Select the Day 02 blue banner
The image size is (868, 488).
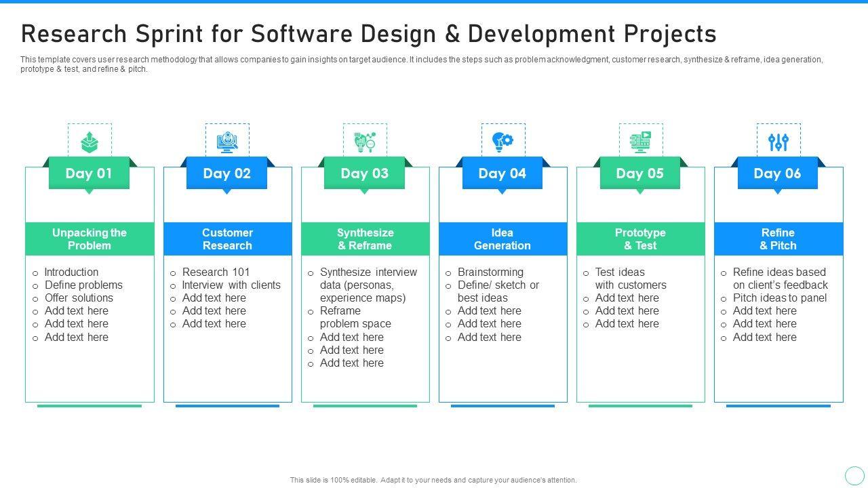pos(227,174)
